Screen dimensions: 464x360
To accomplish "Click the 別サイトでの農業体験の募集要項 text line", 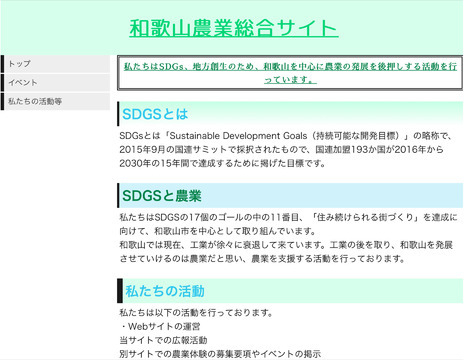I will point(220,354).
